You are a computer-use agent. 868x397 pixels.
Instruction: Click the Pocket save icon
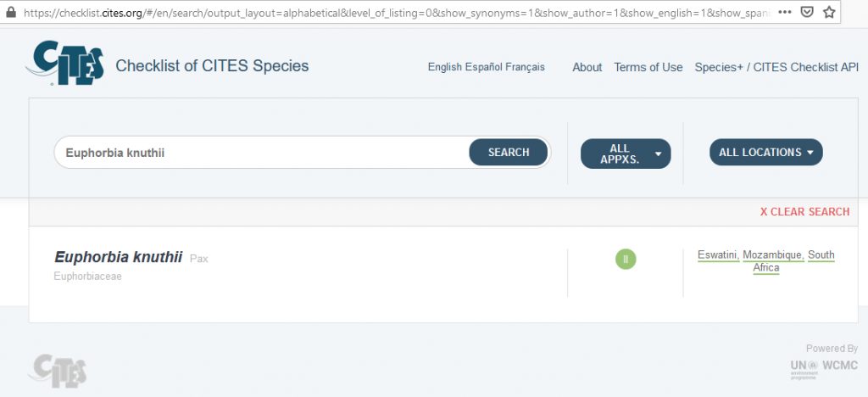click(807, 12)
